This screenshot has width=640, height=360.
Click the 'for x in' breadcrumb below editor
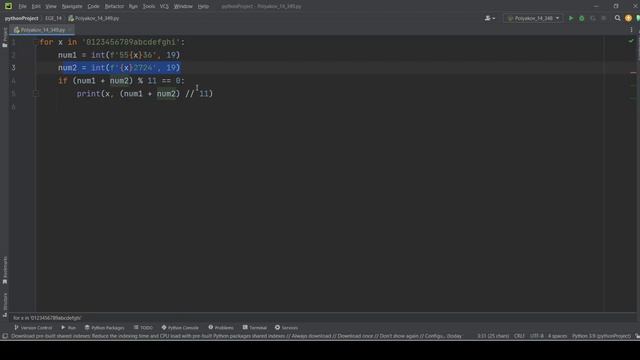(47, 318)
